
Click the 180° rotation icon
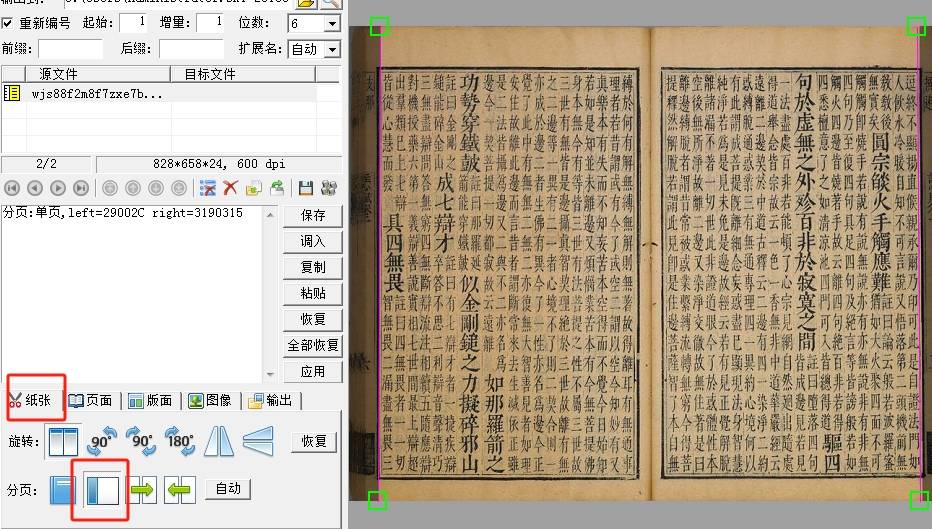tap(181, 441)
